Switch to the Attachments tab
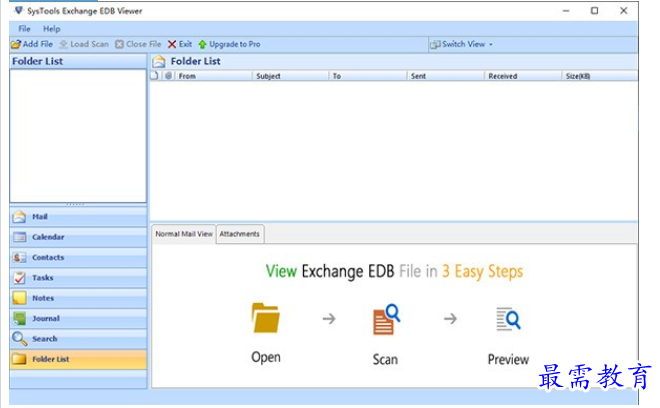 [x=240, y=234]
